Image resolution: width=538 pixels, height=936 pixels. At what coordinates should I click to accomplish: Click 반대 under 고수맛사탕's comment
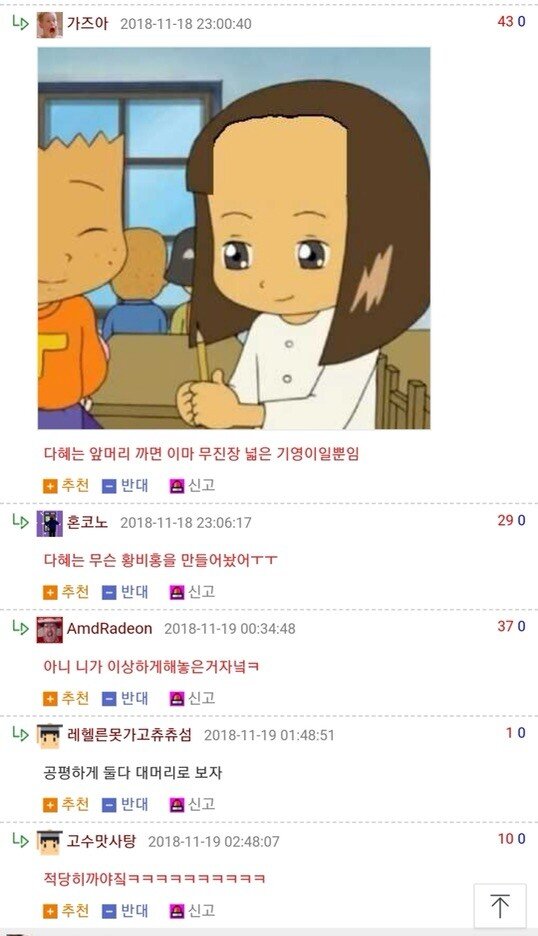tap(125, 910)
